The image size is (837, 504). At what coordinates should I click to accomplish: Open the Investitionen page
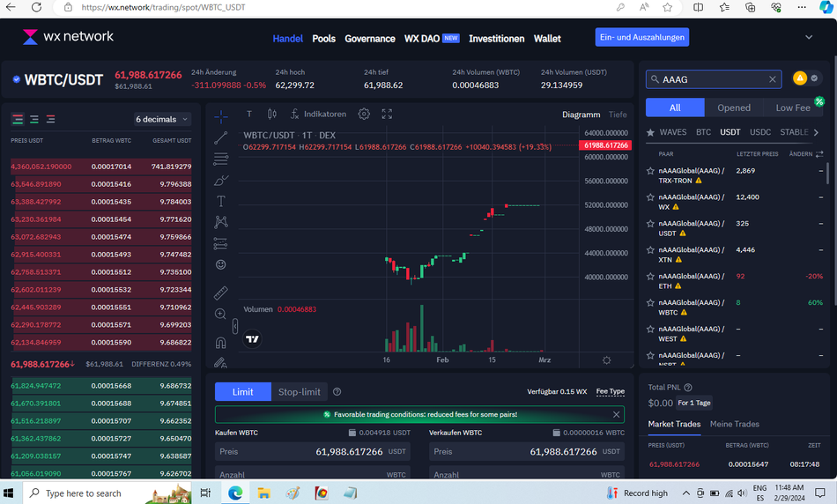point(496,39)
